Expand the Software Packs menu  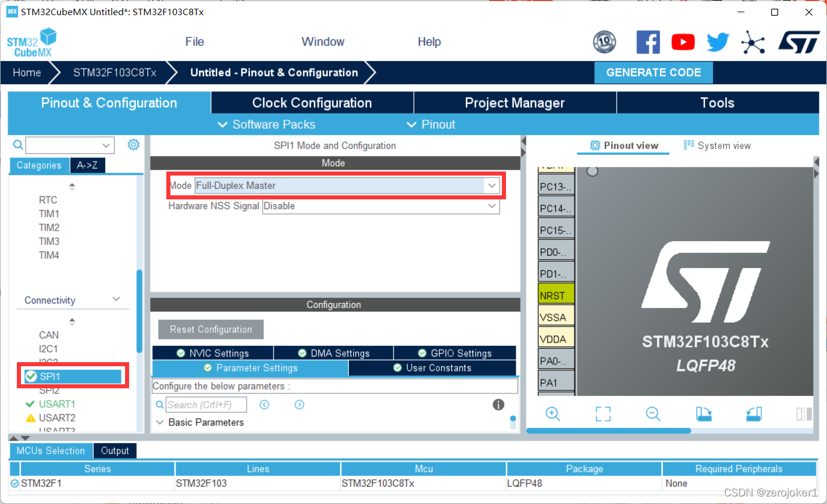[266, 124]
